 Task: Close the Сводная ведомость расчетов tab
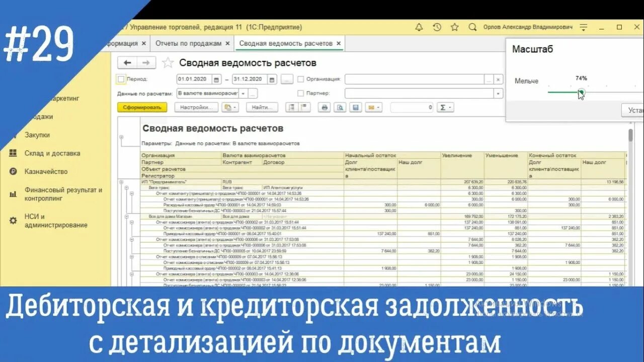coord(339,43)
